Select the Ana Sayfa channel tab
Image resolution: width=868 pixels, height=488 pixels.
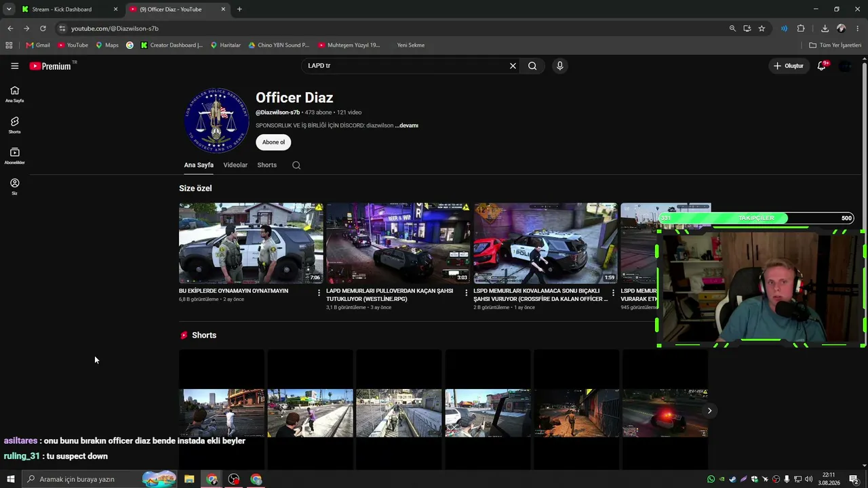199,165
